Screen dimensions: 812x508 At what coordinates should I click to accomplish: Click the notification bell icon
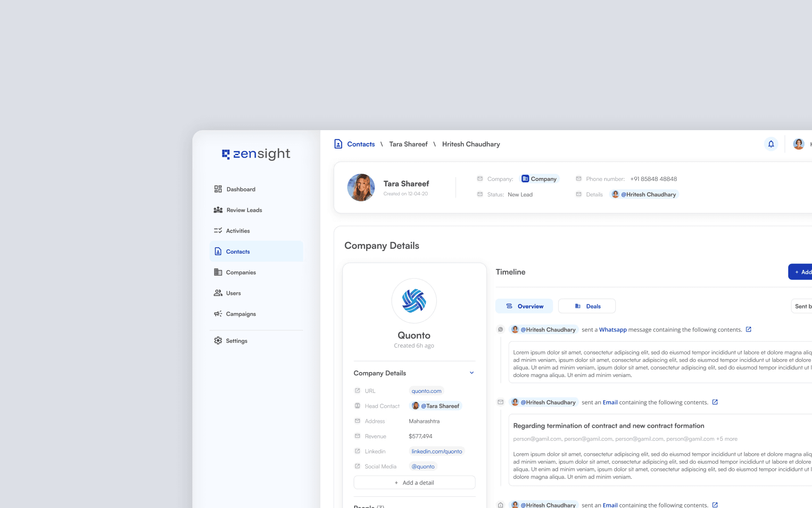point(771,144)
